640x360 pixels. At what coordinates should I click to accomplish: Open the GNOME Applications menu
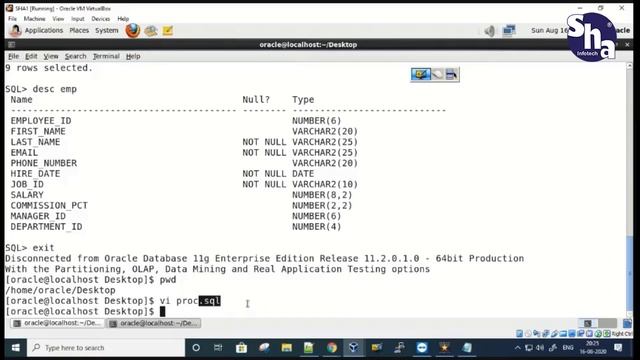pos(44,31)
